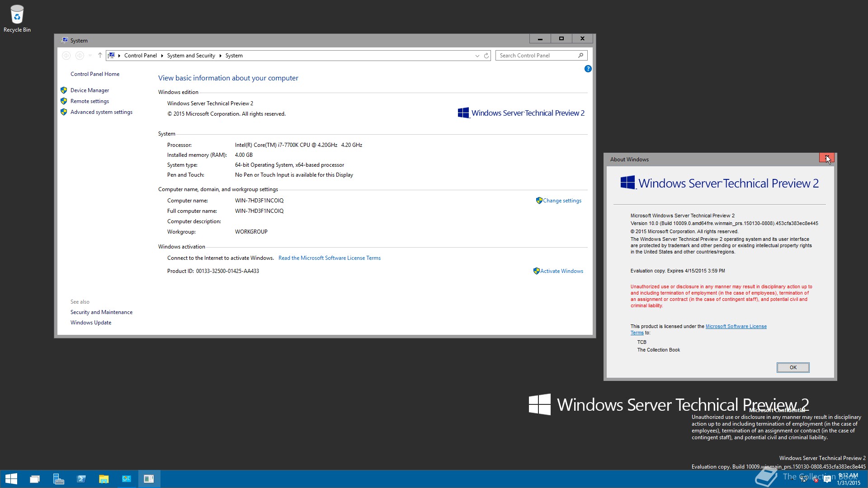
Task: Click 'Windows Server Technical Preview 2' edition text
Action: (210, 103)
